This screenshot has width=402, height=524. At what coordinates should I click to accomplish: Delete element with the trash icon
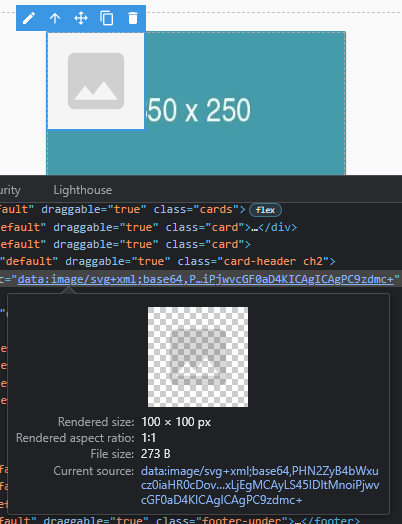click(x=133, y=18)
